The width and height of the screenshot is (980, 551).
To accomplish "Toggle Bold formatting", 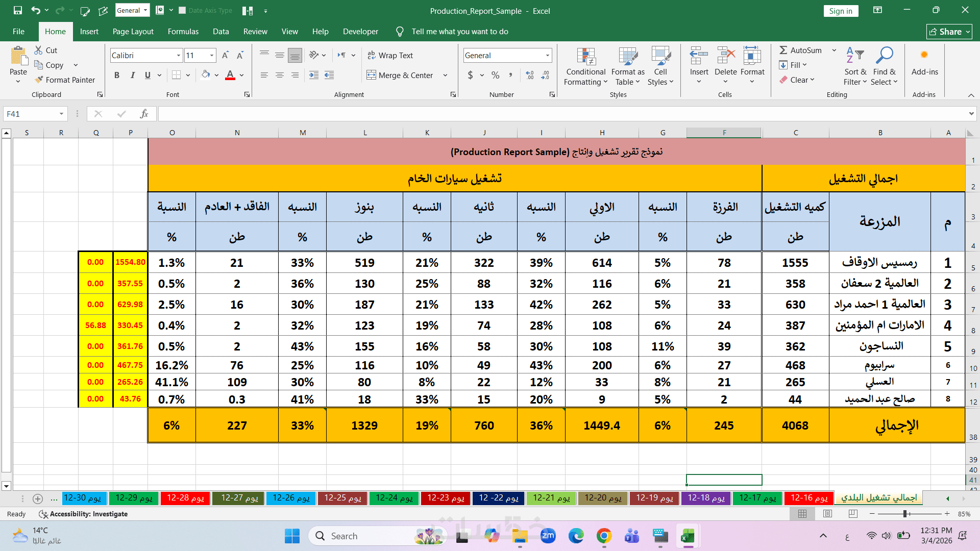I will 117,75.
